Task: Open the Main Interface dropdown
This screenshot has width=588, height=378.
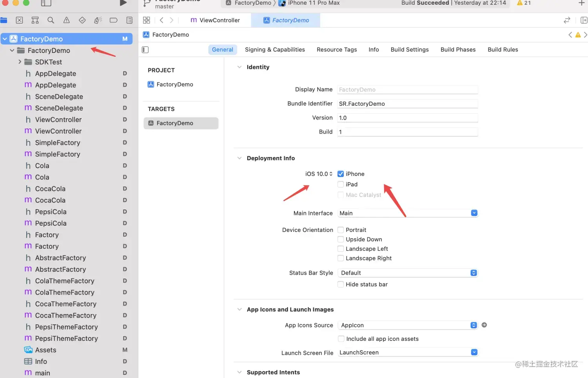Action: tap(408, 213)
